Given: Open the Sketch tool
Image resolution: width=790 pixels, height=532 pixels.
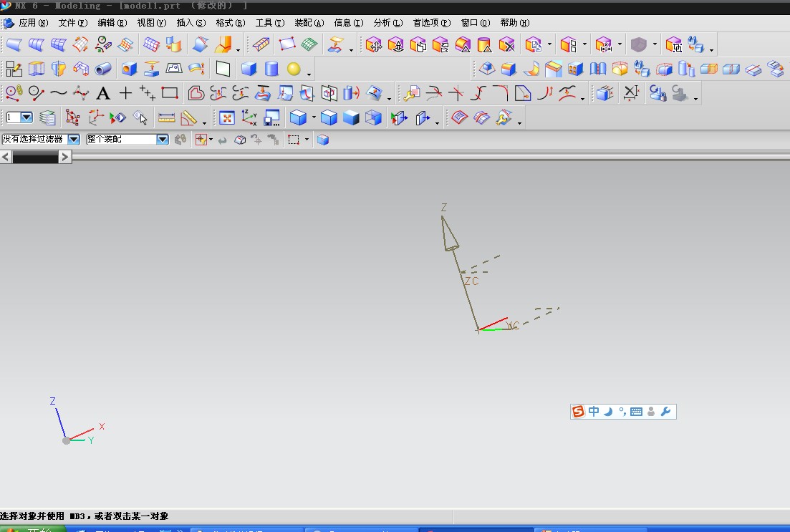Looking at the screenshot, I should (14, 69).
